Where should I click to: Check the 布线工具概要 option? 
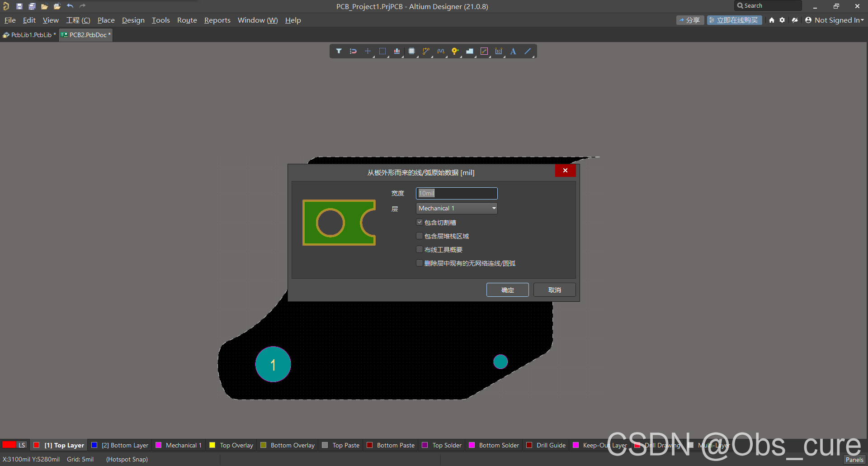[x=420, y=249]
